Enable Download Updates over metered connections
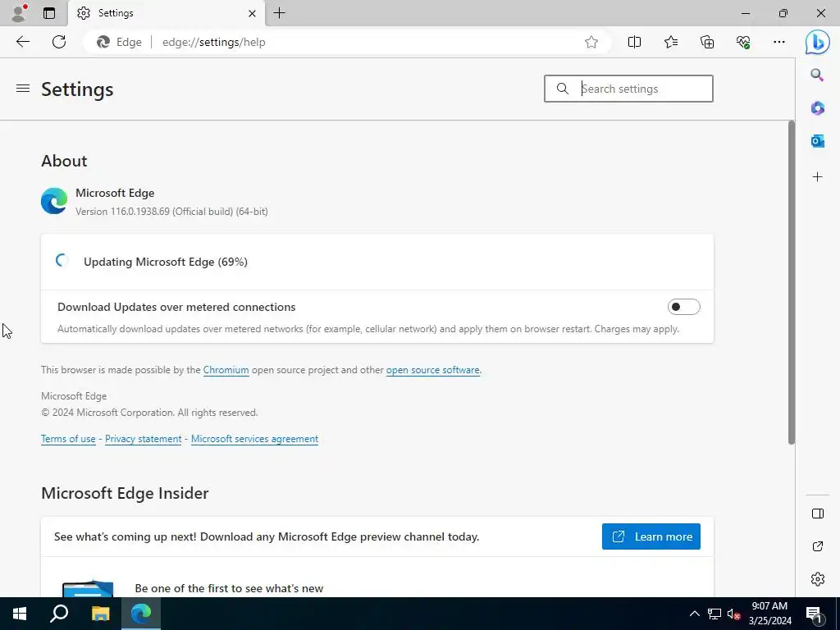The width and height of the screenshot is (840, 630). pos(683,307)
